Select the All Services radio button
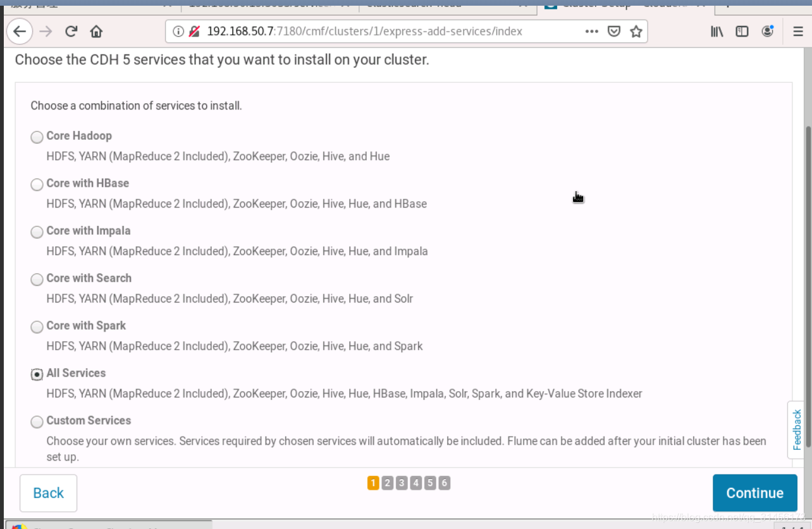812x529 pixels. 37,374
